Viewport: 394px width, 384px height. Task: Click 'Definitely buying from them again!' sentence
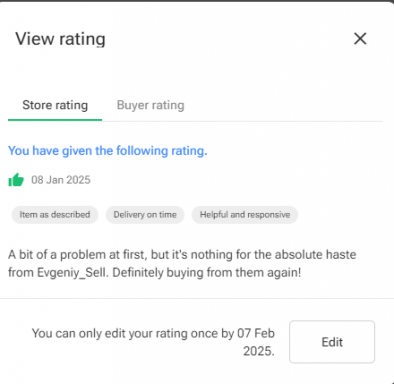pyautogui.click(x=207, y=273)
